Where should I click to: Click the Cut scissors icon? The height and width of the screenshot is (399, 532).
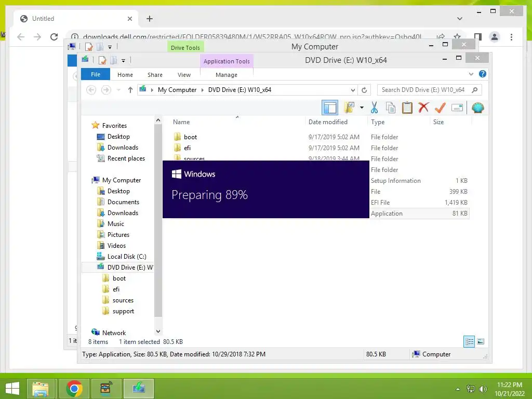tap(374, 108)
